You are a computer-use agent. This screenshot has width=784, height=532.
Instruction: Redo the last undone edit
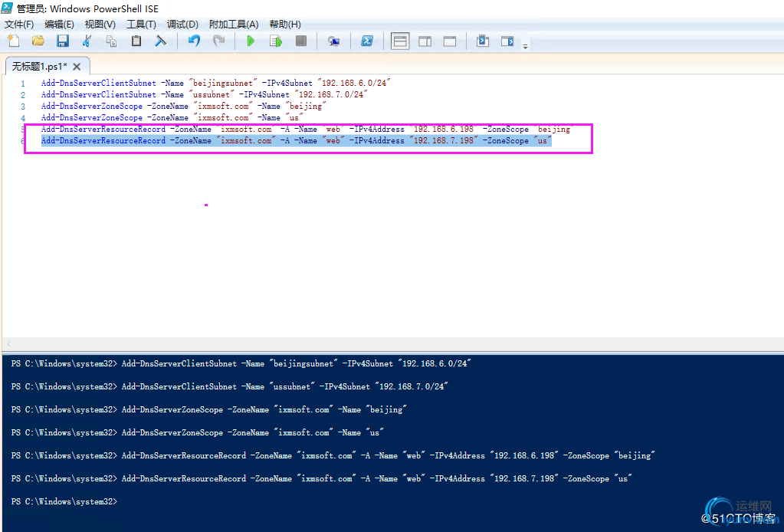click(x=218, y=41)
